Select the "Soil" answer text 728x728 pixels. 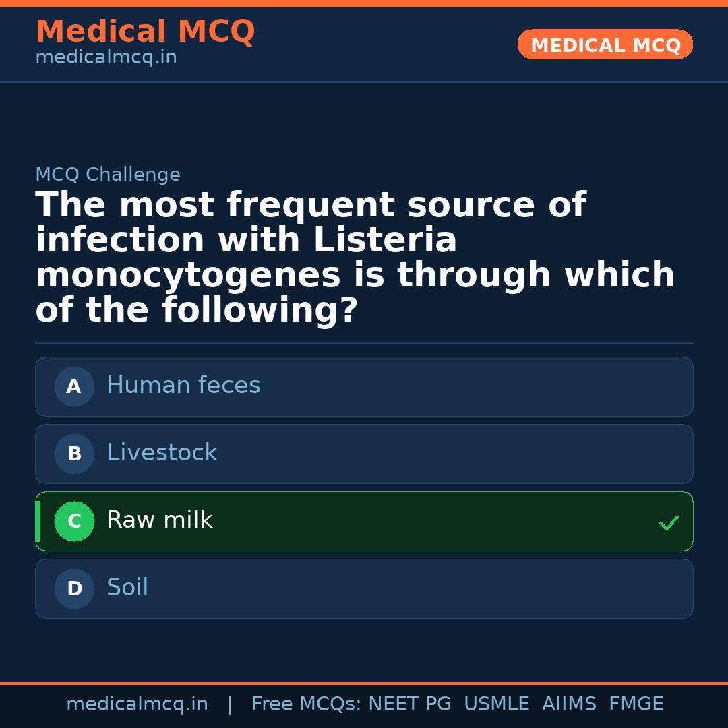[127, 588]
